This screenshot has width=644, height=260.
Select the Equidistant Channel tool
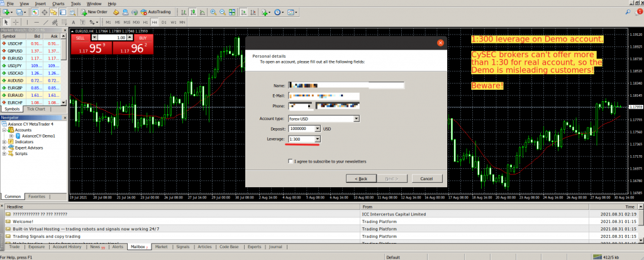(55, 22)
